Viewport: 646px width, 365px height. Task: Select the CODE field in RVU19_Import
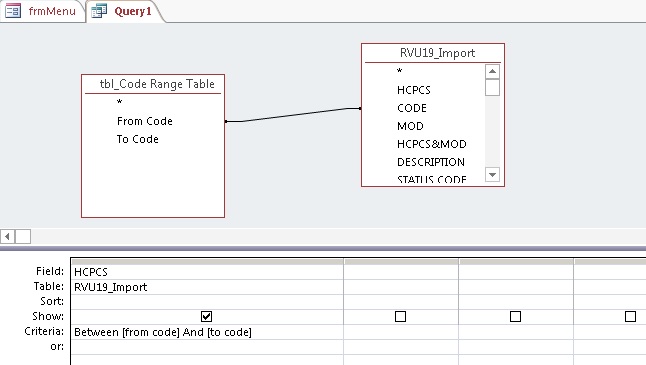tap(412, 108)
